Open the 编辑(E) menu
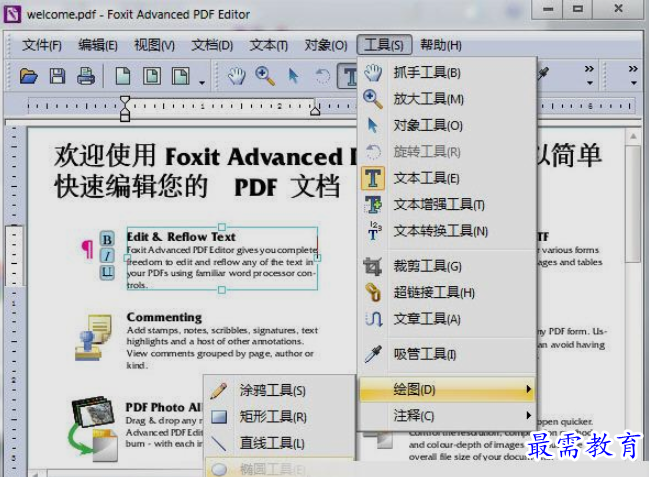Viewport: 649px width, 477px height. click(98, 45)
